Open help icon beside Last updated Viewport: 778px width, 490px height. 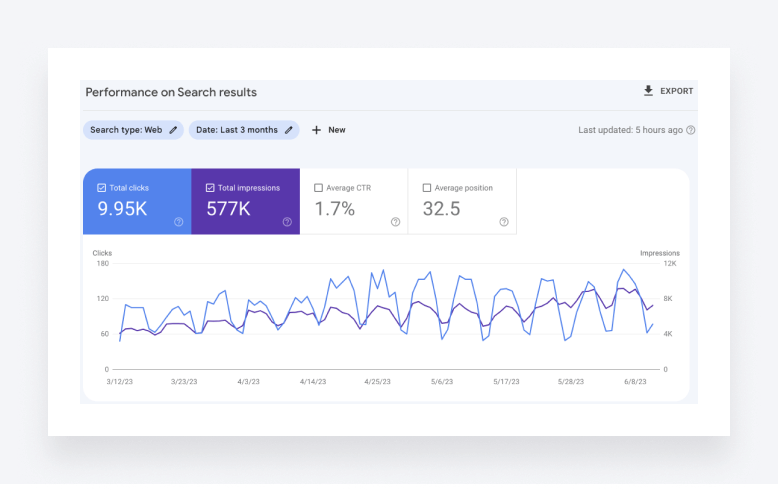691,130
